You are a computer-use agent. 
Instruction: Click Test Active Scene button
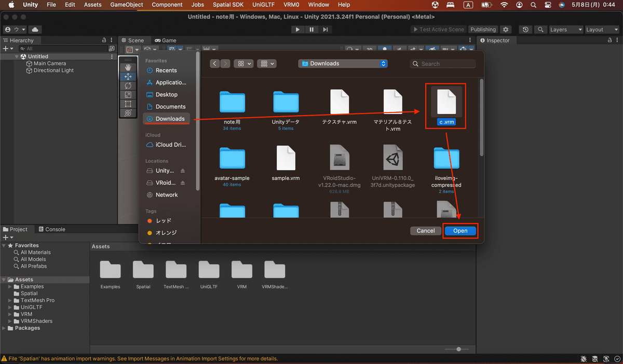click(x=438, y=30)
